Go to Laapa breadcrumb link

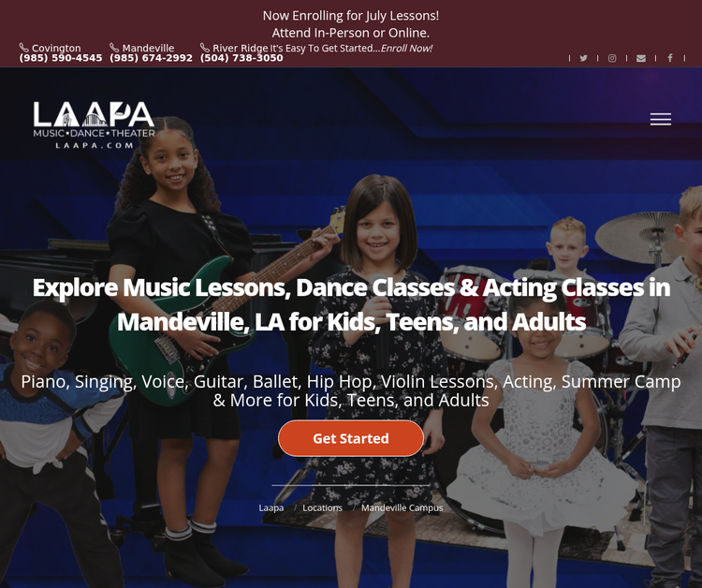(x=271, y=507)
